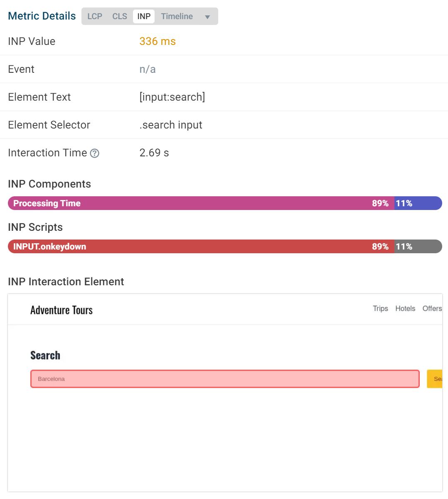Open the Offers navigation link
Viewport: 448px width, 499px height.
pyautogui.click(x=432, y=309)
